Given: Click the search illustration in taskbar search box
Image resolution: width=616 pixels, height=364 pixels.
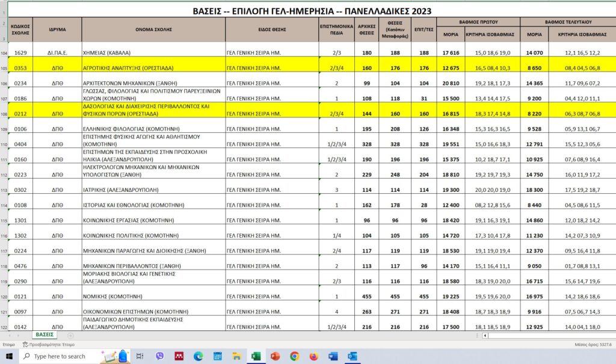Looking at the screenshot, I should coord(114,356).
